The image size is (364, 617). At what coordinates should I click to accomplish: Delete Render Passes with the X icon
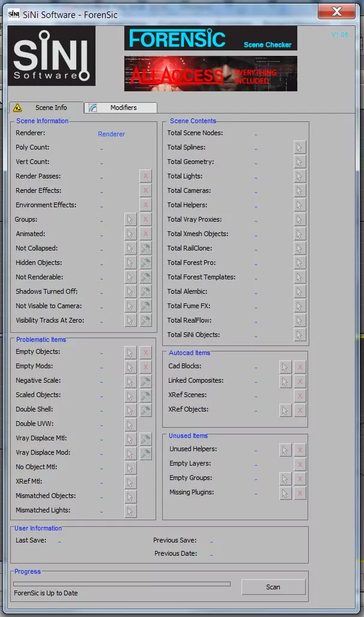tap(145, 176)
